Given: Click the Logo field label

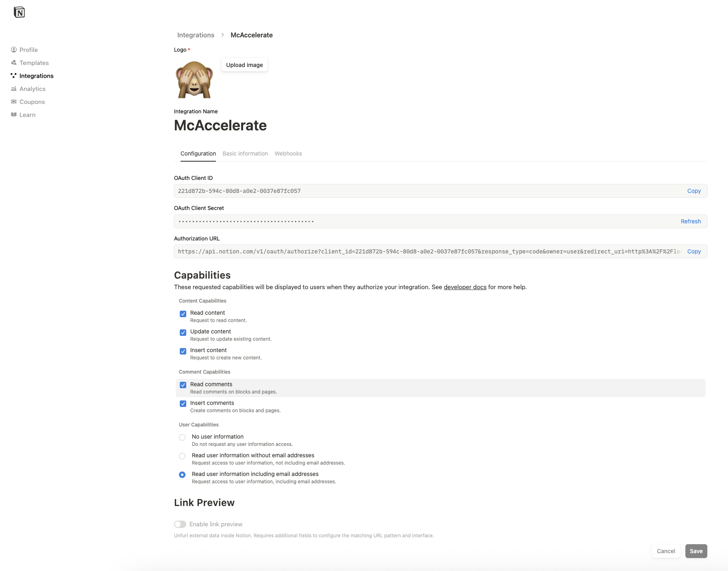Looking at the screenshot, I should point(180,50).
